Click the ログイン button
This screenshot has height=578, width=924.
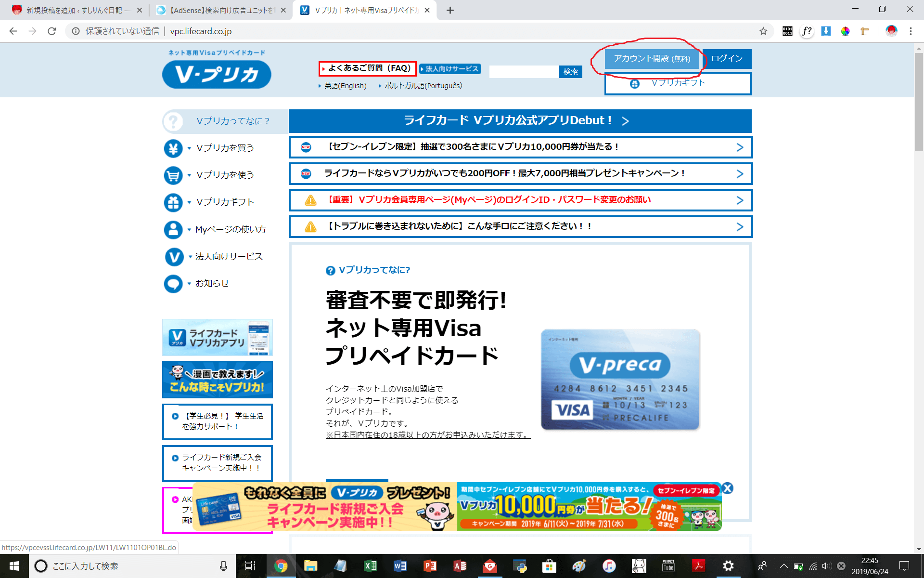(727, 58)
